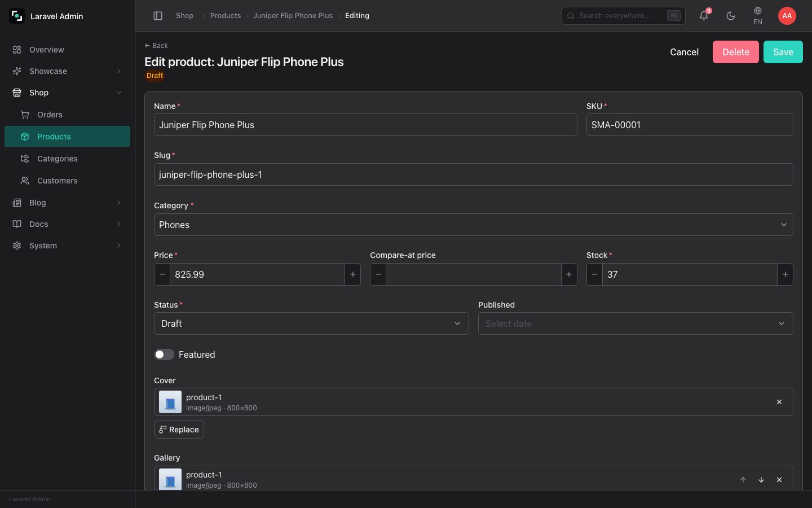Click the Back link
This screenshot has height=508, width=812.
[x=156, y=45]
